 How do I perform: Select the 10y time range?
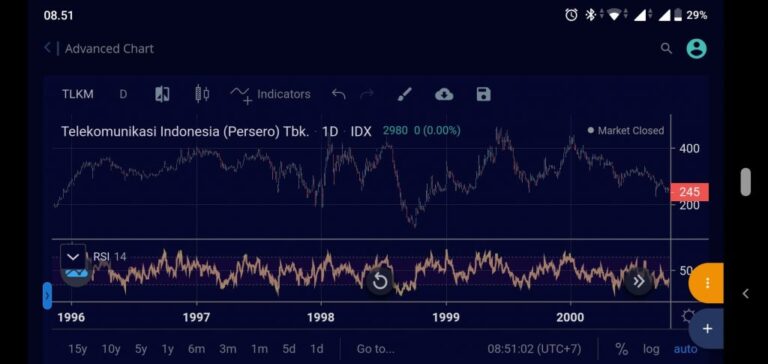111,349
